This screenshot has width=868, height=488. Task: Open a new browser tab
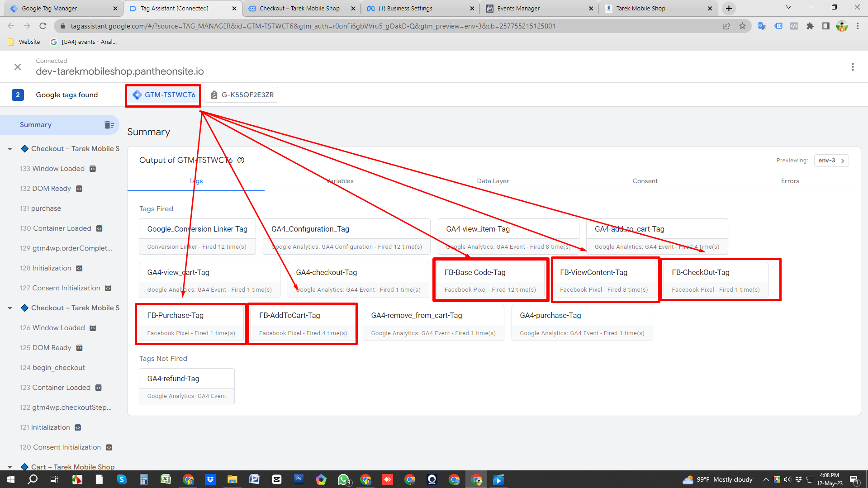pos(729,8)
